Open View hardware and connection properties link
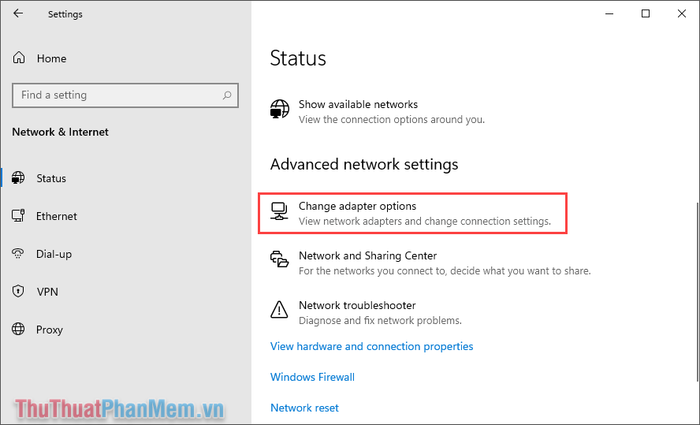The image size is (700, 425). (371, 346)
